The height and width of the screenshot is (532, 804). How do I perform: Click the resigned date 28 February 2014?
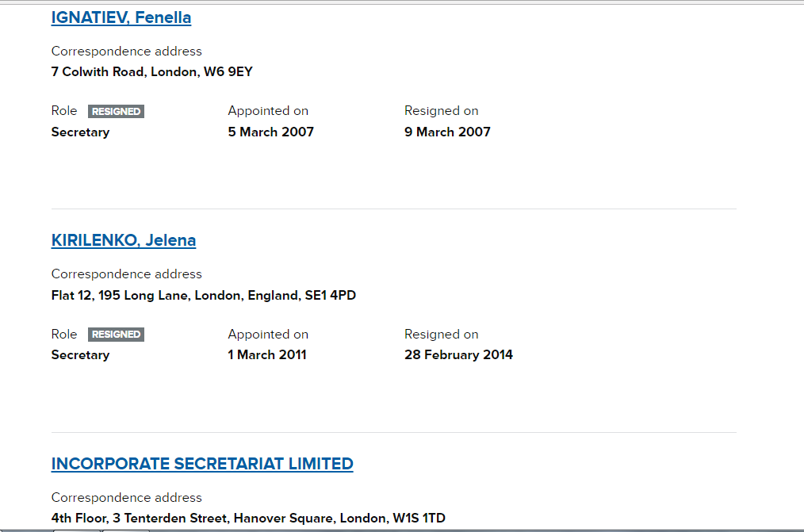[x=458, y=355]
